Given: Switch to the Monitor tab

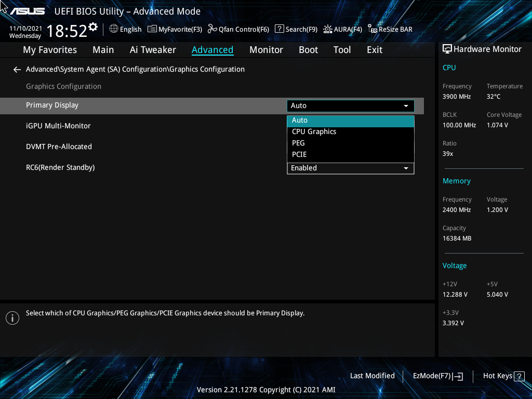Looking at the screenshot, I should pyautogui.click(x=267, y=50).
